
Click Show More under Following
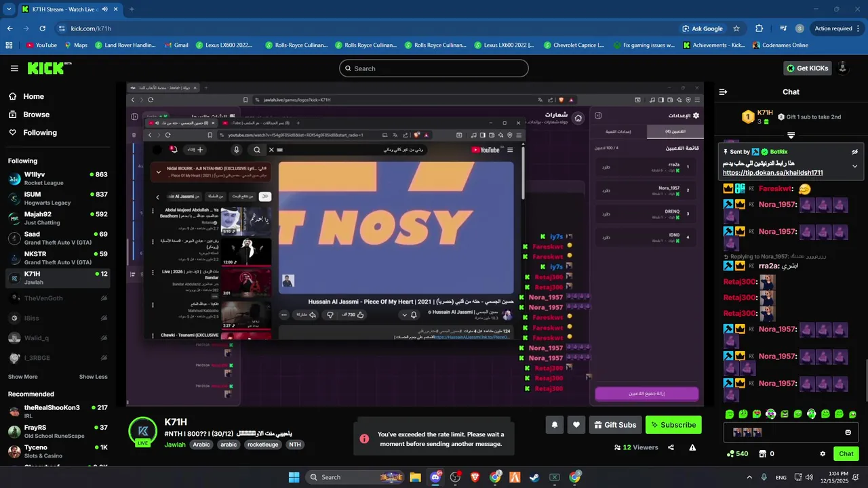(x=23, y=377)
